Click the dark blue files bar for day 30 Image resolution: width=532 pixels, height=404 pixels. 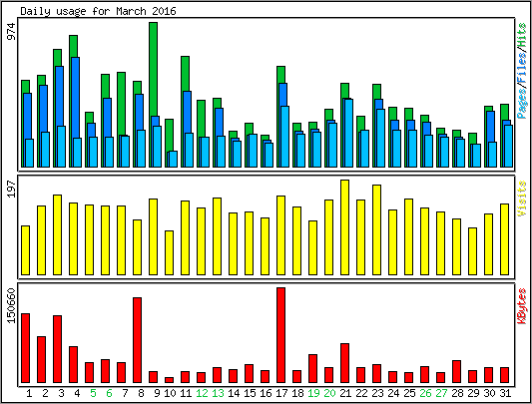click(x=491, y=126)
